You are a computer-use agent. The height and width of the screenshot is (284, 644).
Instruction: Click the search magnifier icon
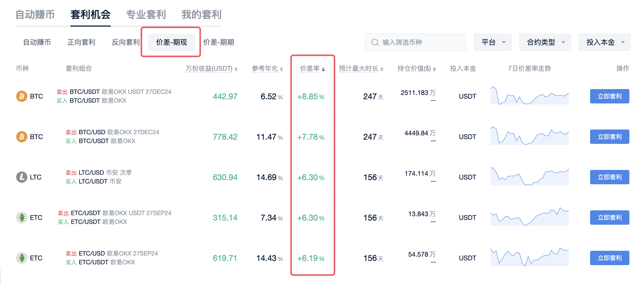coord(375,42)
